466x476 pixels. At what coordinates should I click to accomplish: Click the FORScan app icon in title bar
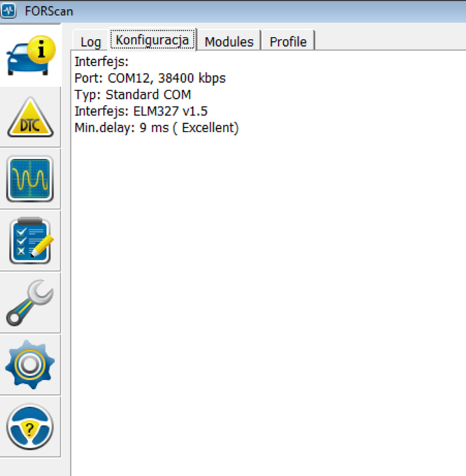8,10
